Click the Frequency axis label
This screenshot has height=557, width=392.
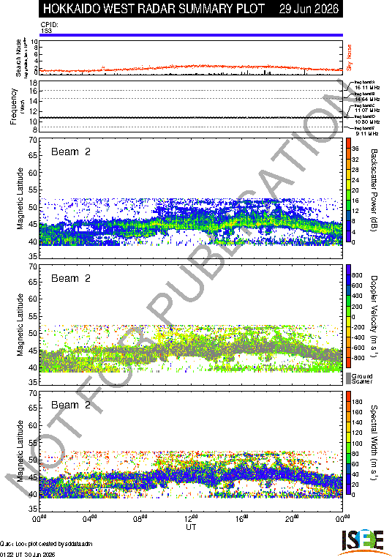tap(13, 107)
